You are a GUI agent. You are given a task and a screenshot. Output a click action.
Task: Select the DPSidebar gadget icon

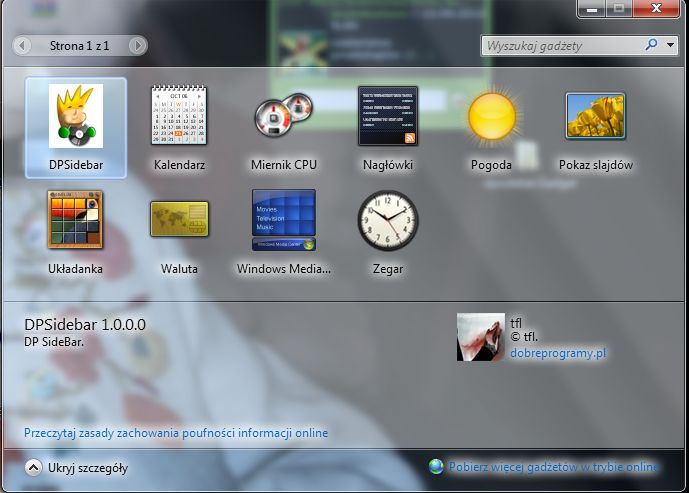76,116
